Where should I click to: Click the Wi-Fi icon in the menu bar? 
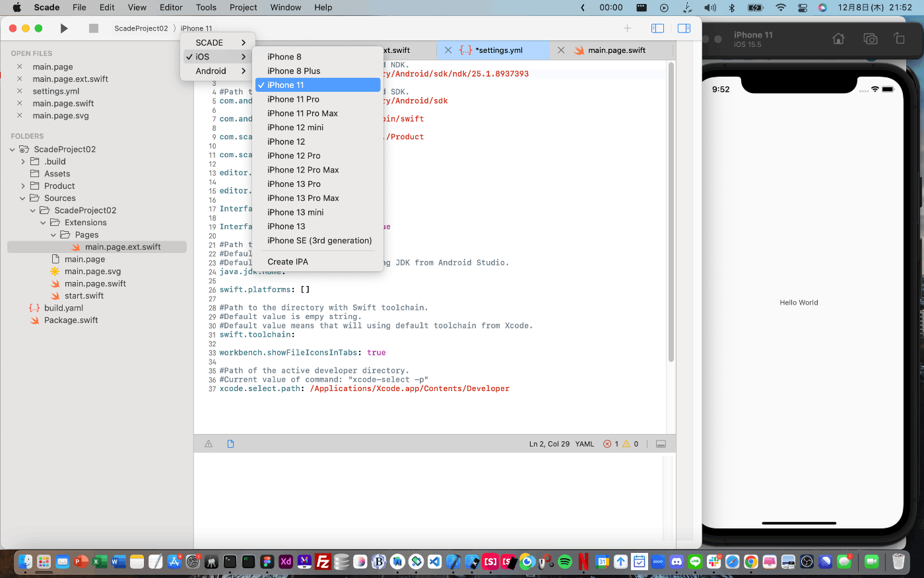coord(781,7)
